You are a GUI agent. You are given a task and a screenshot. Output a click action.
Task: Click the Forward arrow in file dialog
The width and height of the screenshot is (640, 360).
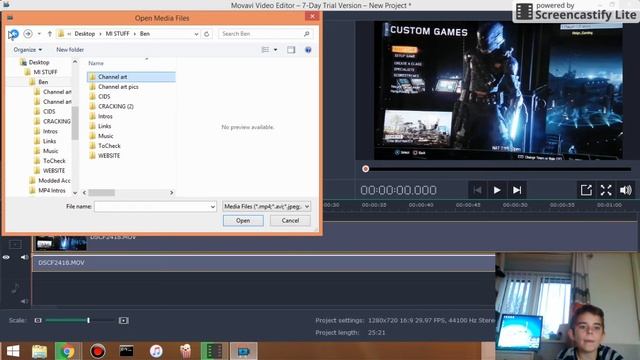click(28, 33)
